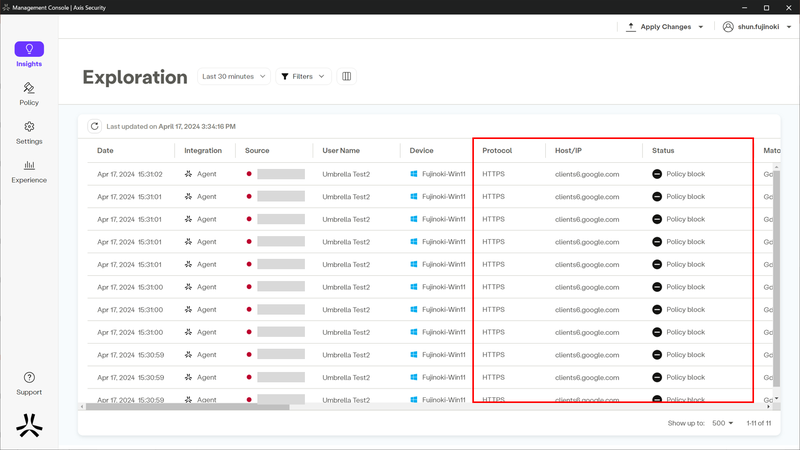The width and height of the screenshot is (800, 450).
Task: Open the column chooser icon
Action: (x=346, y=77)
